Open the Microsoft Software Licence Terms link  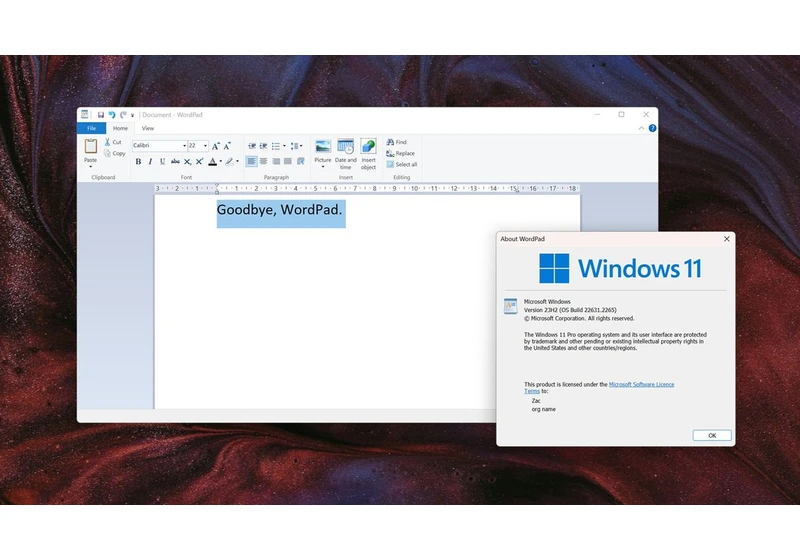[x=641, y=385]
